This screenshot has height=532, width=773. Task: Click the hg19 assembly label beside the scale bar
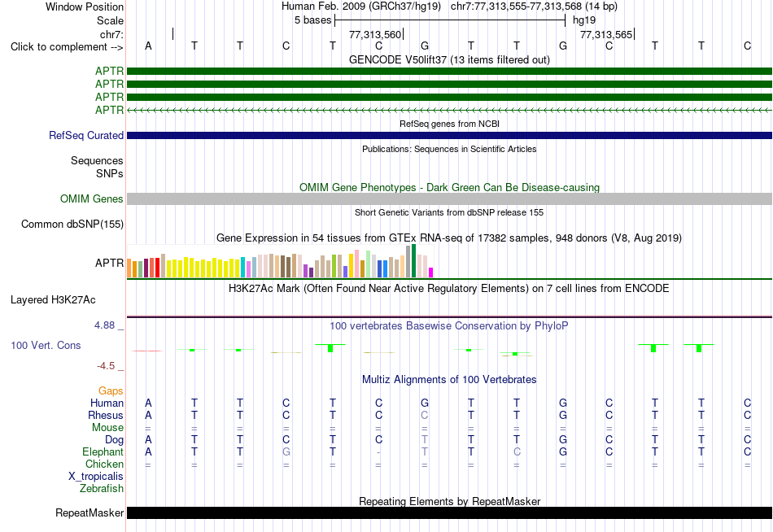point(584,20)
